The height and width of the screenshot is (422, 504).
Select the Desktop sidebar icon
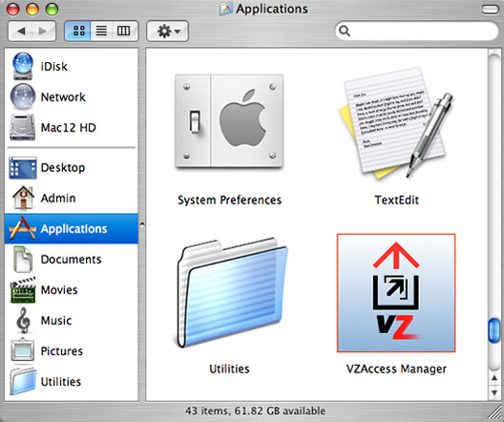tap(23, 167)
